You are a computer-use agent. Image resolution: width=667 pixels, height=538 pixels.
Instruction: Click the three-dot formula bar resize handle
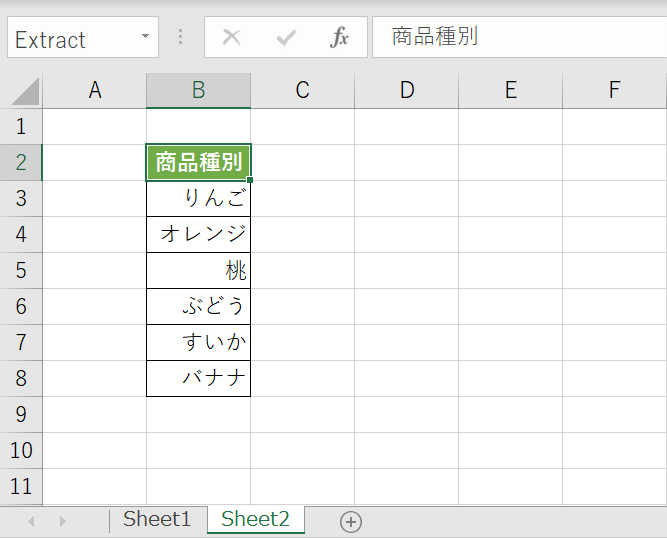pos(181,37)
